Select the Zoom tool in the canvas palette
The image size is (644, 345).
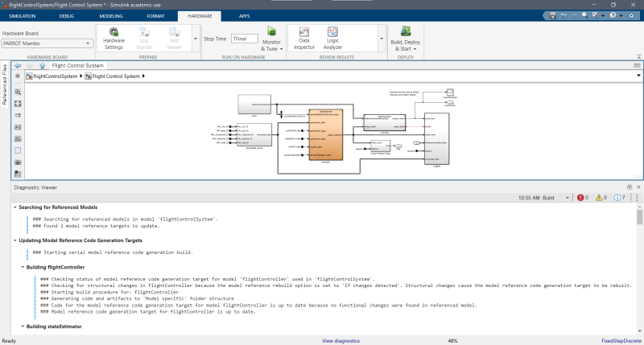pyautogui.click(x=18, y=92)
